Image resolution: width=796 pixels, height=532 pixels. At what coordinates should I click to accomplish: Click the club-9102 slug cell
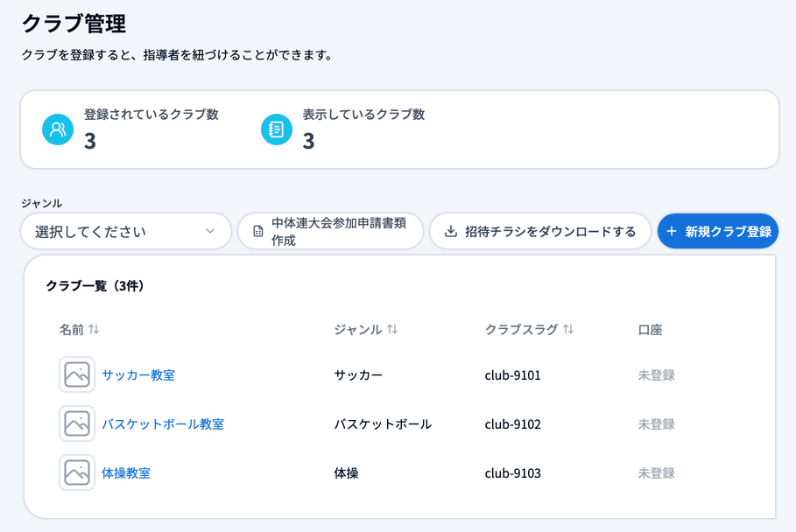point(513,424)
